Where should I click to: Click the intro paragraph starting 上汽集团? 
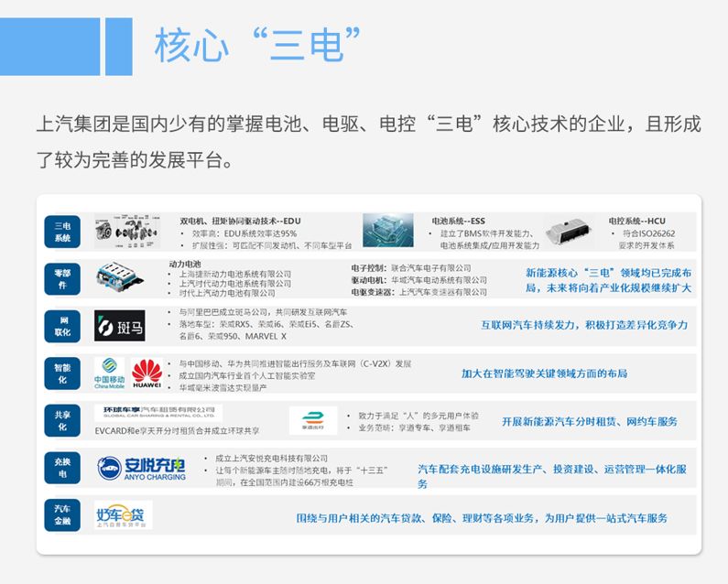[x=368, y=142]
